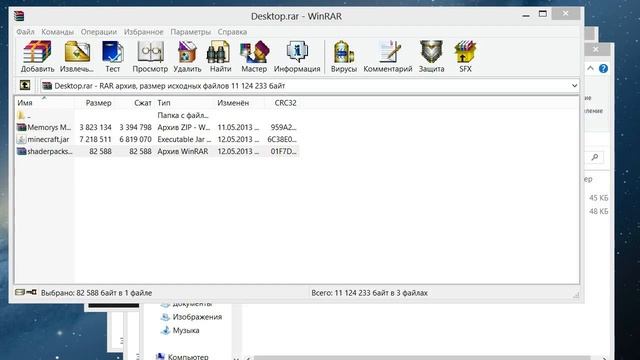Viewport: 640px width, 360px height.
Task: Collapse ribbon chevron in background window
Action: (x=590, y=68)
